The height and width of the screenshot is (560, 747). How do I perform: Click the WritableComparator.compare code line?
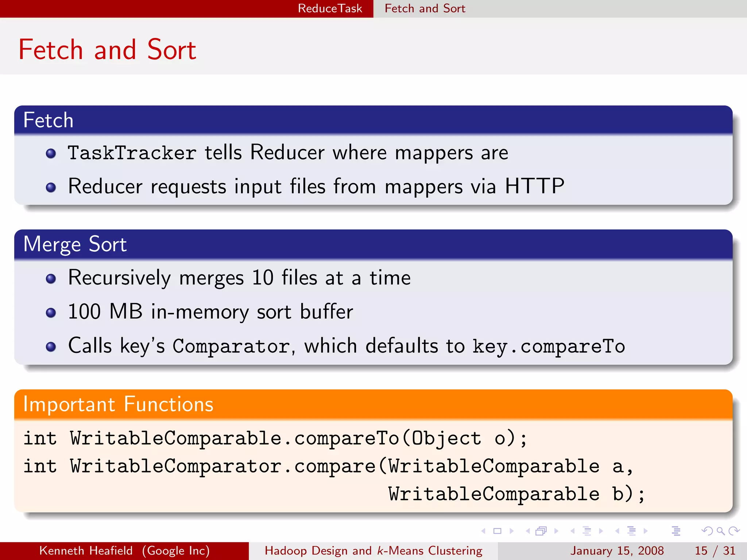pos(328,467)
